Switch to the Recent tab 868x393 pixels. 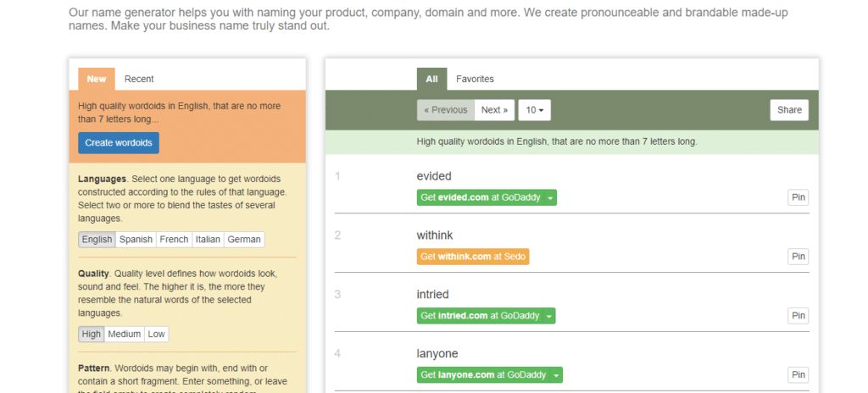point(139,79)
